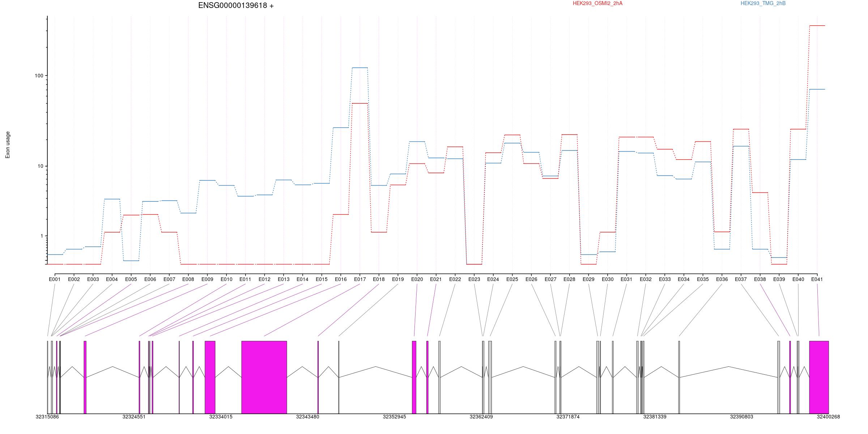The image size is (868, 434).
Task: Click the blue E017 peak line segment
Action: pos(360,68)
